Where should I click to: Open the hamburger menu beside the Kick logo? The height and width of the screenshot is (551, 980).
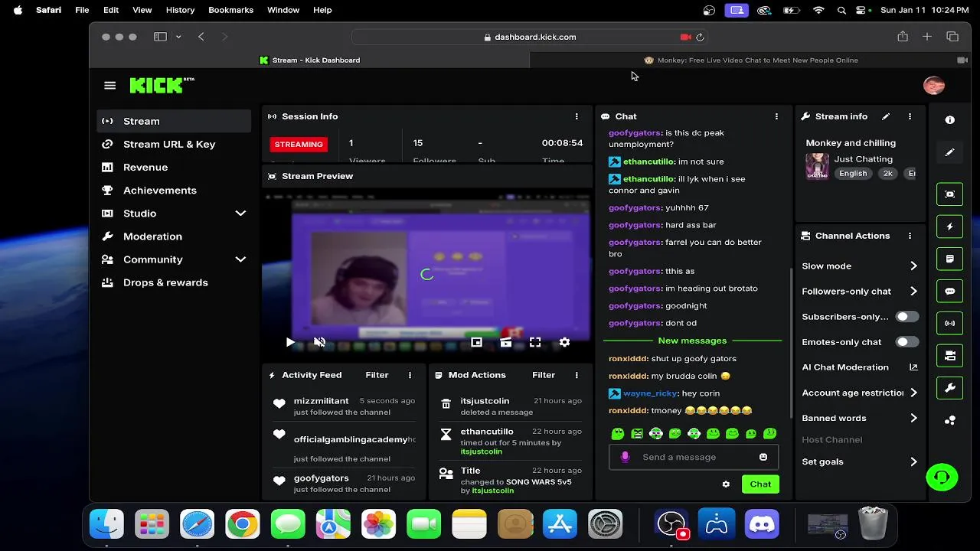(109, 86)
